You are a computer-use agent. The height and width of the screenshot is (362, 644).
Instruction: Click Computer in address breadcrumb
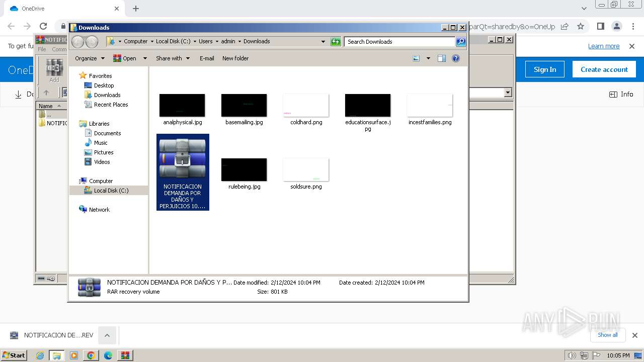(x=135, y=42)
